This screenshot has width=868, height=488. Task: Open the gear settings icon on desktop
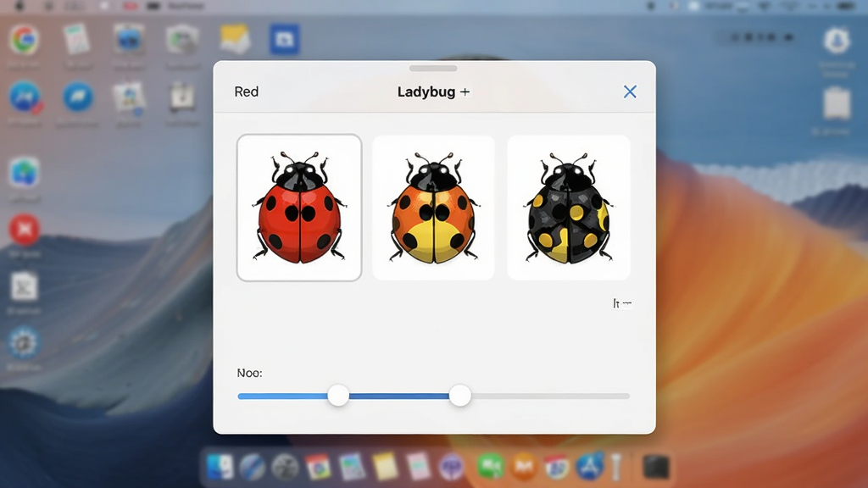(23, 343)
